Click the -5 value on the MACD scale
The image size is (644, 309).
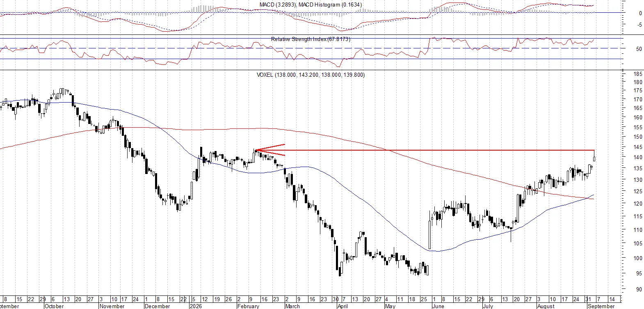(x=639, y=25)
